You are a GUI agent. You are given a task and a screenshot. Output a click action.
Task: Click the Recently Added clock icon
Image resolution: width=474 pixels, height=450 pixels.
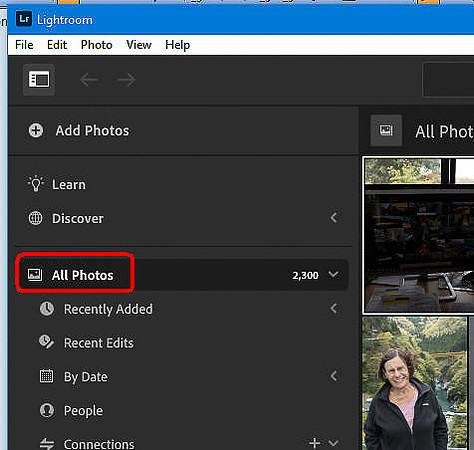tap(47, 309)
